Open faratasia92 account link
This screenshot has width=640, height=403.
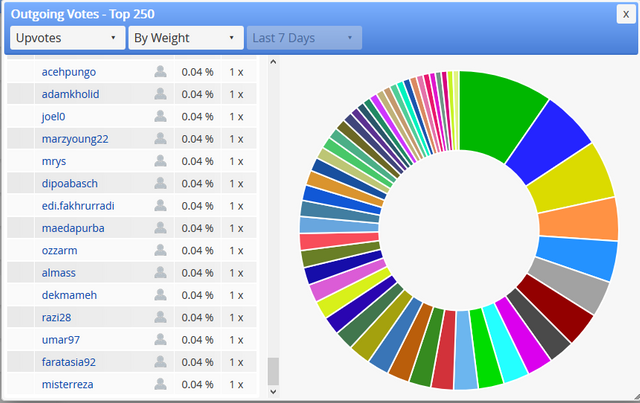coord(69,362)
